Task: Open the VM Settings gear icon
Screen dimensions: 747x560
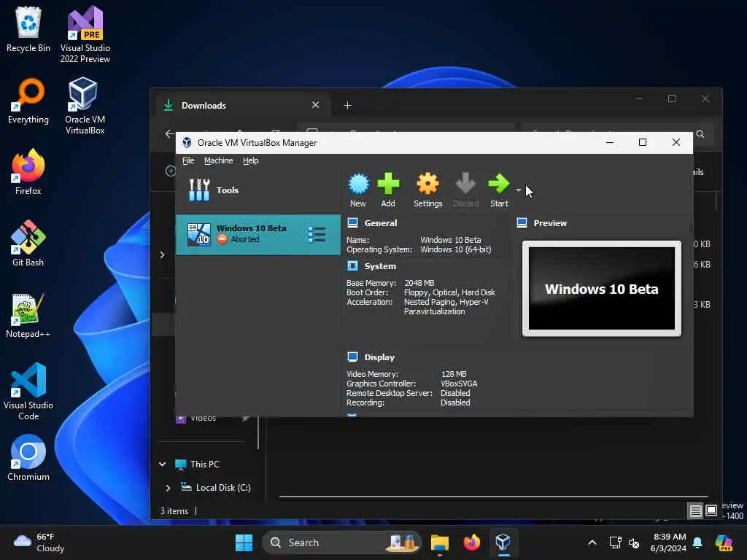Action: (427, 184)
